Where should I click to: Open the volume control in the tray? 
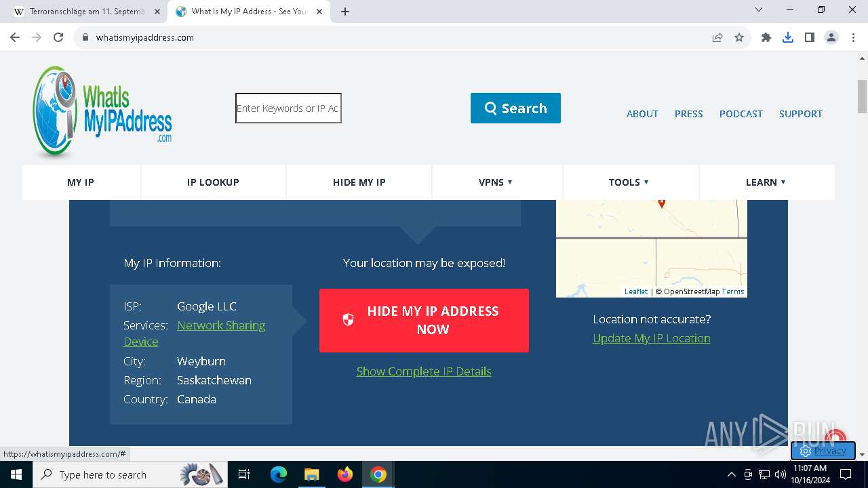click(x=781, y=474)
